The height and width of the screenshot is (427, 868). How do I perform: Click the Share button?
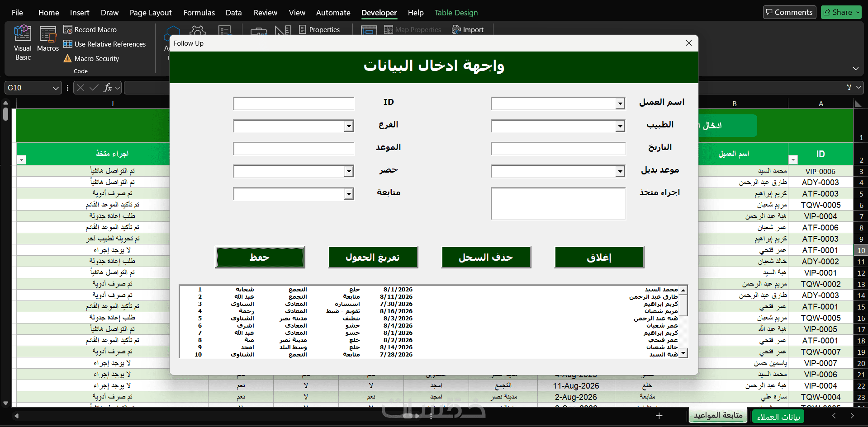(x=841, y=12)
